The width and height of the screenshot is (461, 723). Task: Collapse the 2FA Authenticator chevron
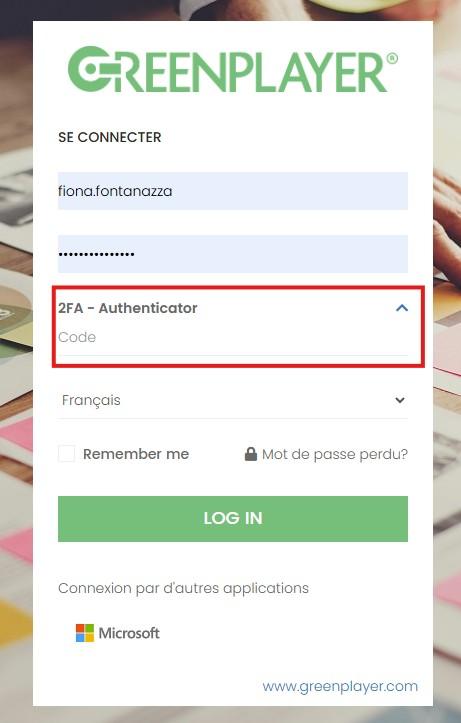point(402,308)
